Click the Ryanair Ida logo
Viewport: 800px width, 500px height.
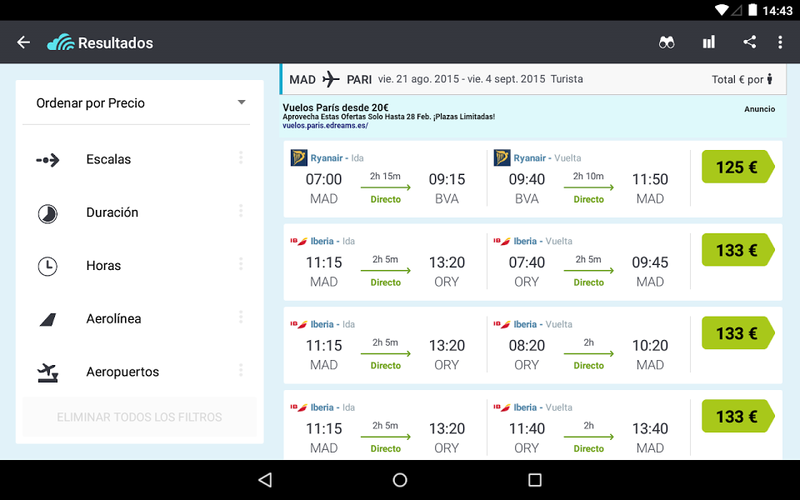coord(298,158)
